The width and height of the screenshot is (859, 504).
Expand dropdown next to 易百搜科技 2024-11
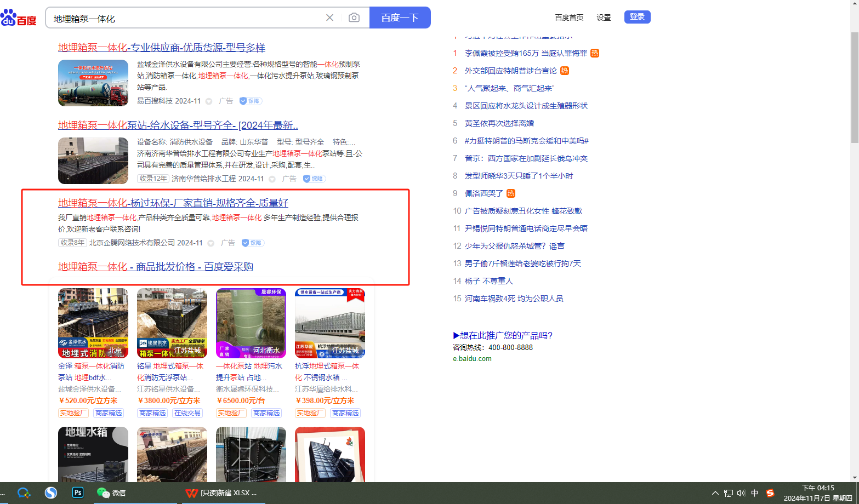(x=209, y=101)
